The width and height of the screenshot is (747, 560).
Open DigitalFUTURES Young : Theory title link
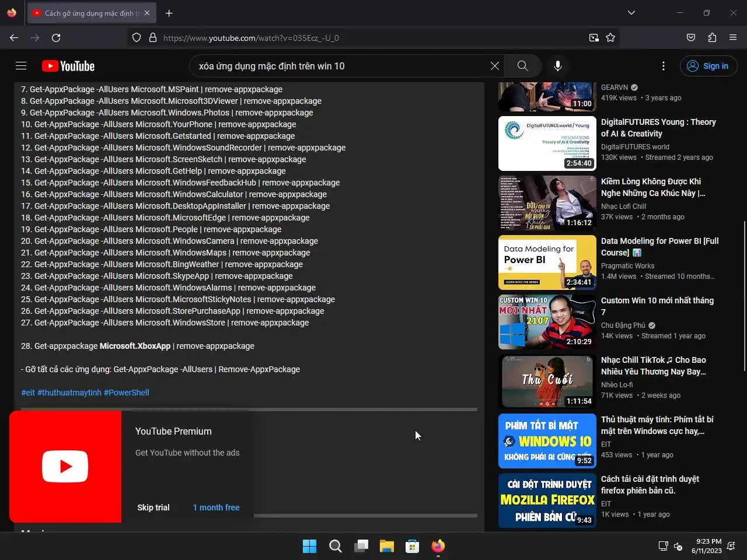(658, 128)
